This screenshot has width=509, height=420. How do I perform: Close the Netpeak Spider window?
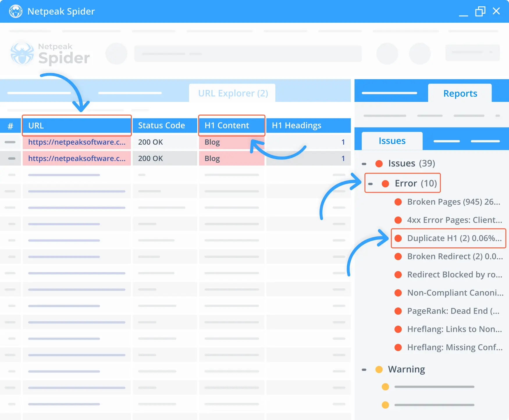(496, 11)
